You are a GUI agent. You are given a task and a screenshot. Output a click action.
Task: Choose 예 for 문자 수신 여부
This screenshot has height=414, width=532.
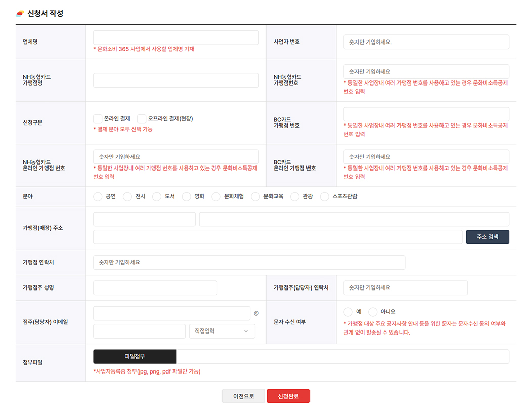coord(348,312)
